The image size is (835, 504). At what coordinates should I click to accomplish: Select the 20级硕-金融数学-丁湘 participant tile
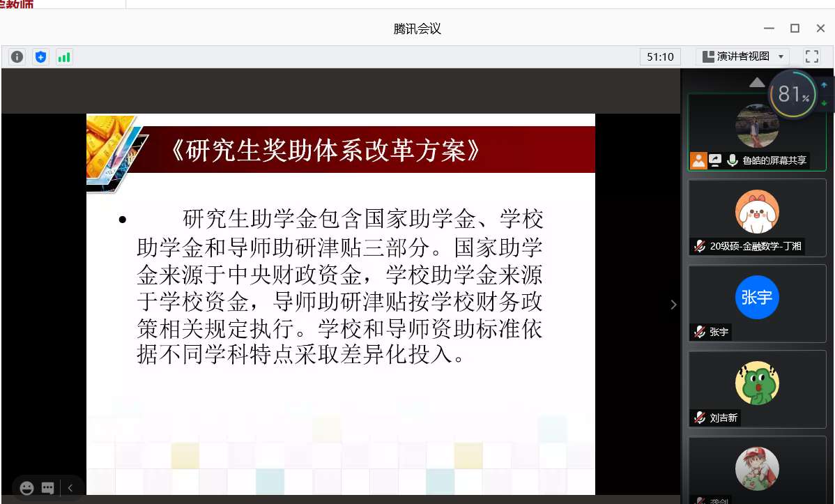tap(756, 217)
